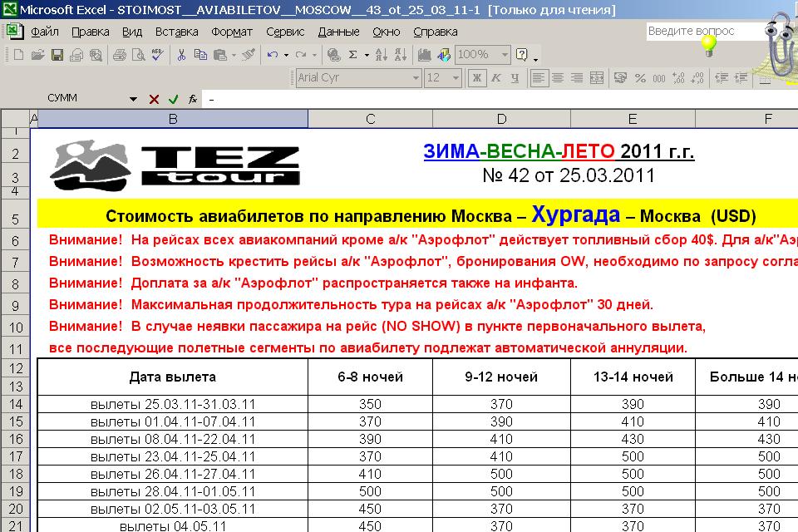The image size is (798, 532).
Task: Open Microsoft Excel Help
Action: click(x=522, y=55)
